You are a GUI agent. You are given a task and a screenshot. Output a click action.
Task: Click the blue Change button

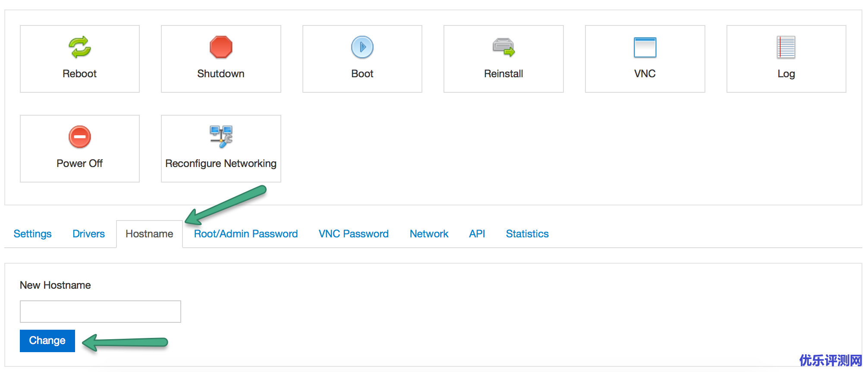[47, 341]
